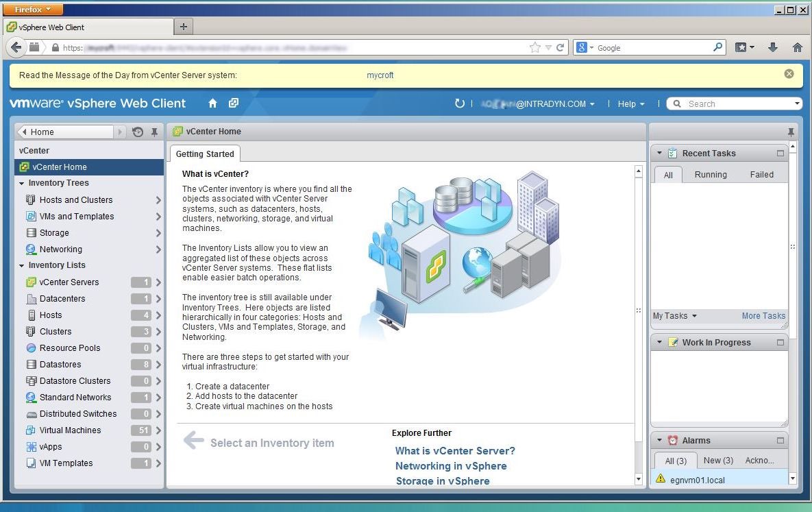812x512 pixels.
Task: Click the search magnifier in Google box
Action: [717, 47]
